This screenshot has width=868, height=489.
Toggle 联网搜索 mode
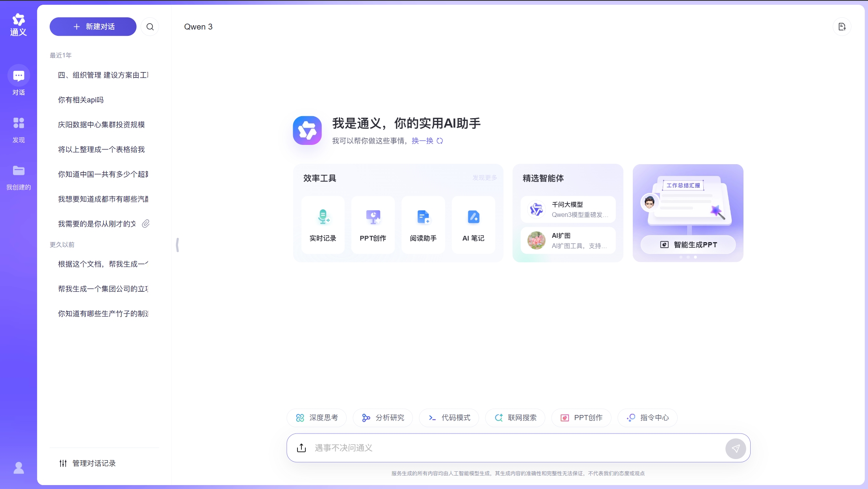pos(515,418)
